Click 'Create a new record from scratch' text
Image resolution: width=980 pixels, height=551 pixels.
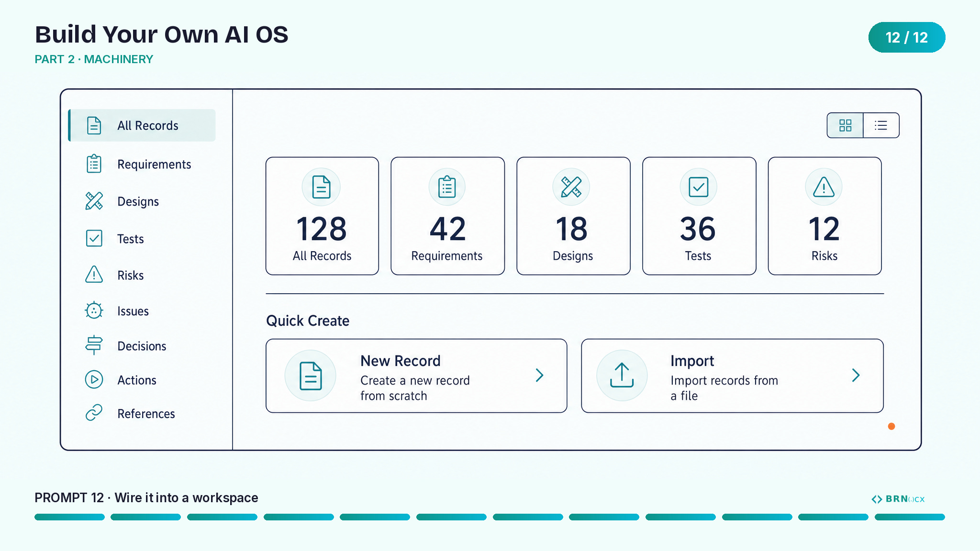coord(415,388)
